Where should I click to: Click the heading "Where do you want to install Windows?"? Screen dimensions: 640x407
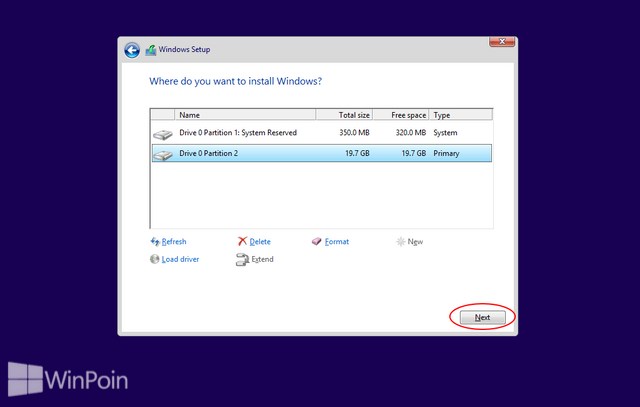point(236,81)
